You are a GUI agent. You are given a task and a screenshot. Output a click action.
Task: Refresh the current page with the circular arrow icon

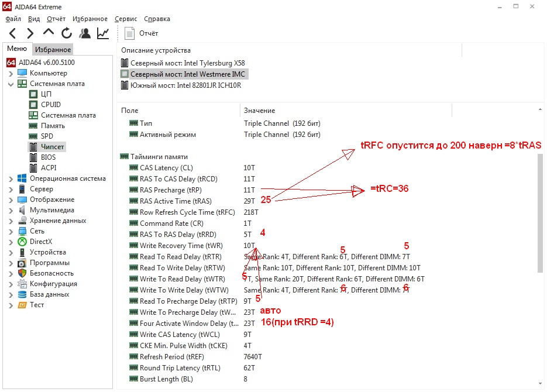(67, 33)
